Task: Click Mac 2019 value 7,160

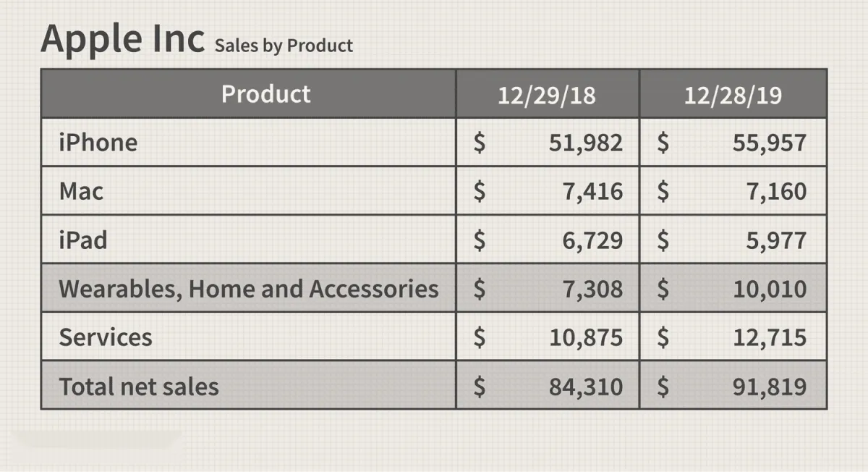Action: click(776, 192)
